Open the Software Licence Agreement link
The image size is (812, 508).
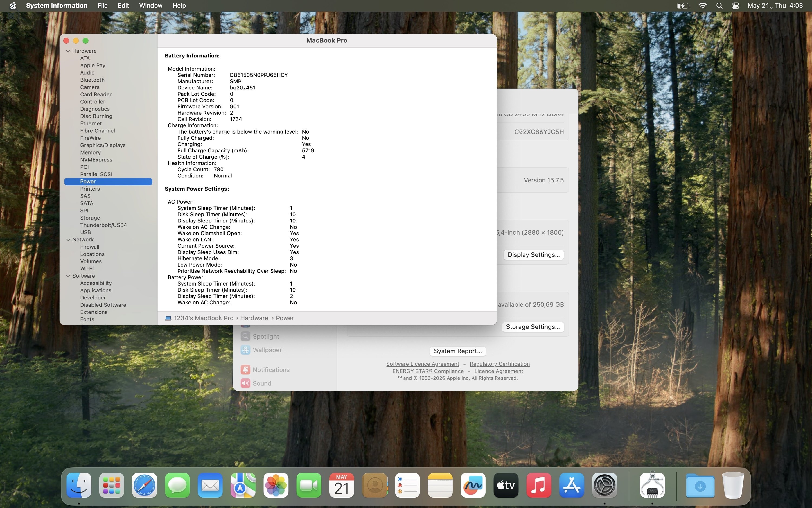tap(423, 364)
